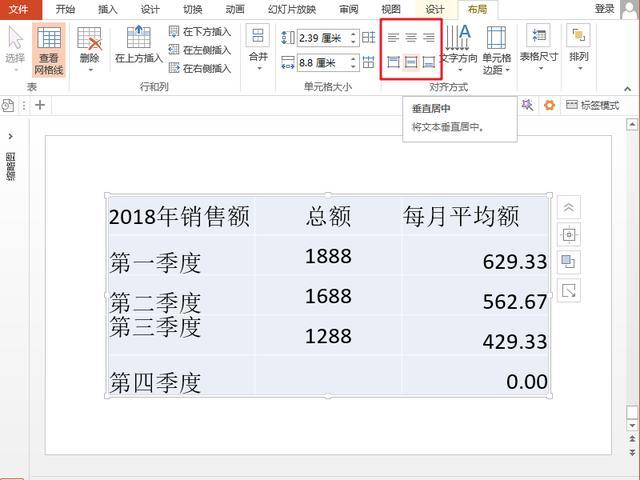
Task: Open the 文字方向 text direction dropdown
Action: (x=460, y=49)
